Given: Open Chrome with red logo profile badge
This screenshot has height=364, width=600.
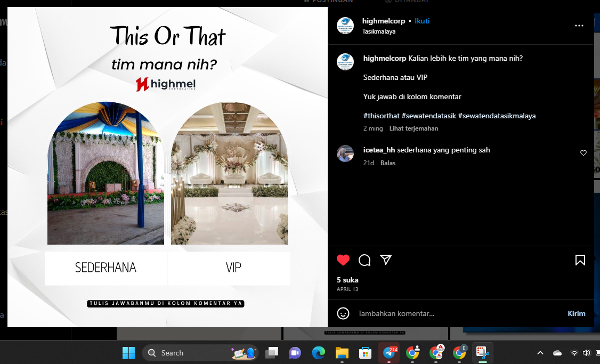Looking at the screenshot, I should point(436,352).
